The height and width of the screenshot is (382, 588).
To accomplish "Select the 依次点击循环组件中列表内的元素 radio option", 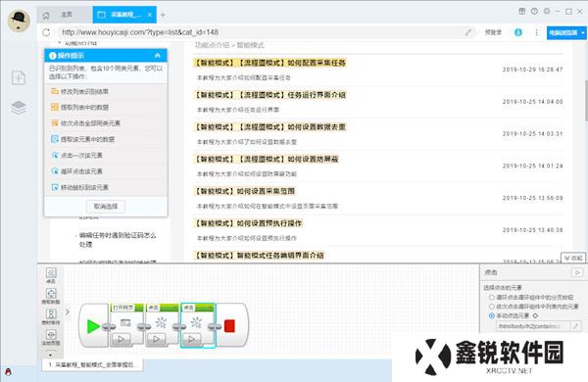I will [492, 307].
